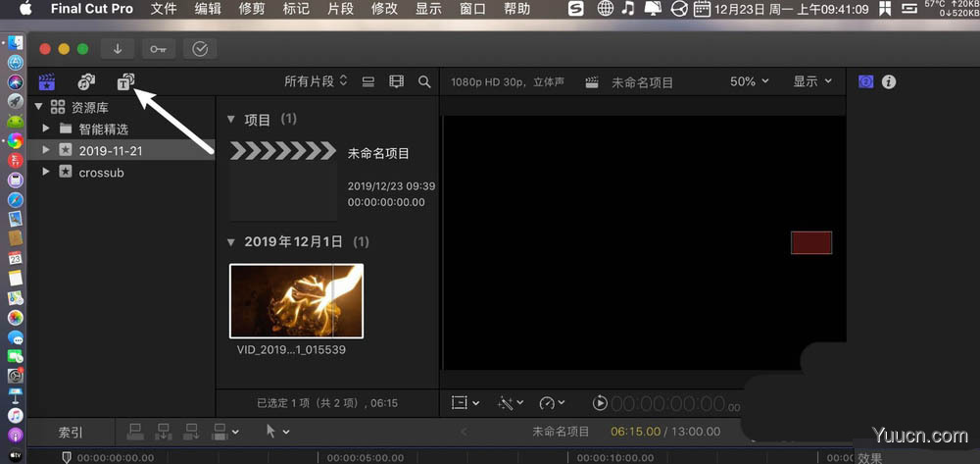Open the Select arrow tool dropdown
Screen dimensions: 980x464
[278, 432]
